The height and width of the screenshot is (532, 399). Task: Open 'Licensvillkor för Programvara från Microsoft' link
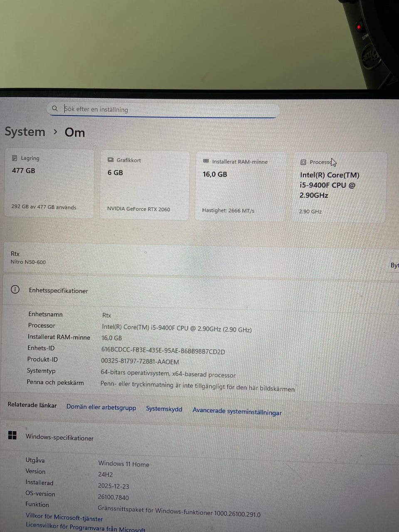85,527
